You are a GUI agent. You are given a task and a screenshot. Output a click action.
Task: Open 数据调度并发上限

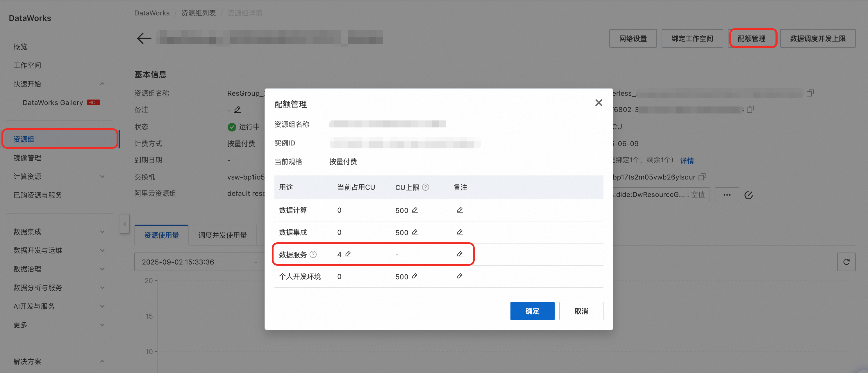tap(818, 38)
